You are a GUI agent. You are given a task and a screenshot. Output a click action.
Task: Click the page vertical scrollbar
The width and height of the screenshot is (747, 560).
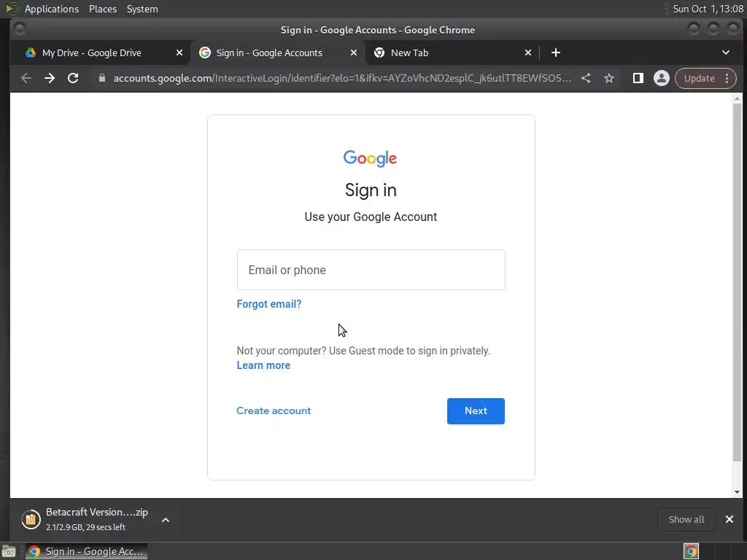pyautogui.click(x=737, y=281)
